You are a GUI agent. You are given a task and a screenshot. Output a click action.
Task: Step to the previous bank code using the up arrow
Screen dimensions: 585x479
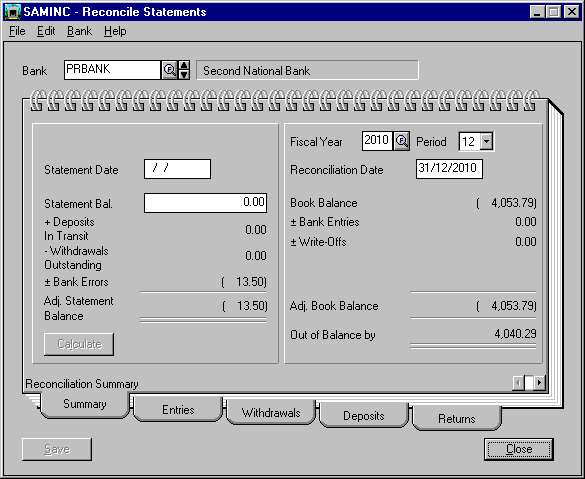184,65
